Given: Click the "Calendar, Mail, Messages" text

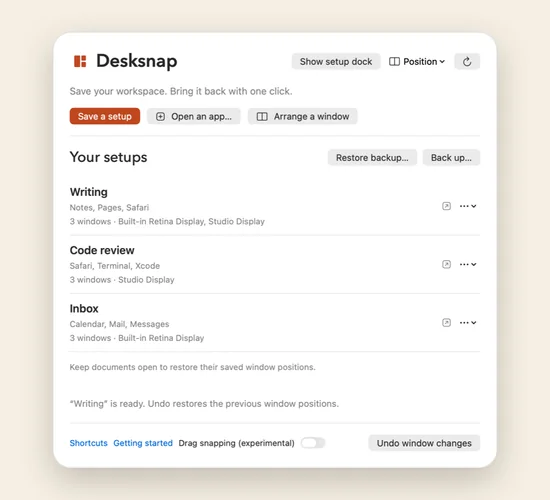Looking at the screenshot, I should click(x=119, y=324).
